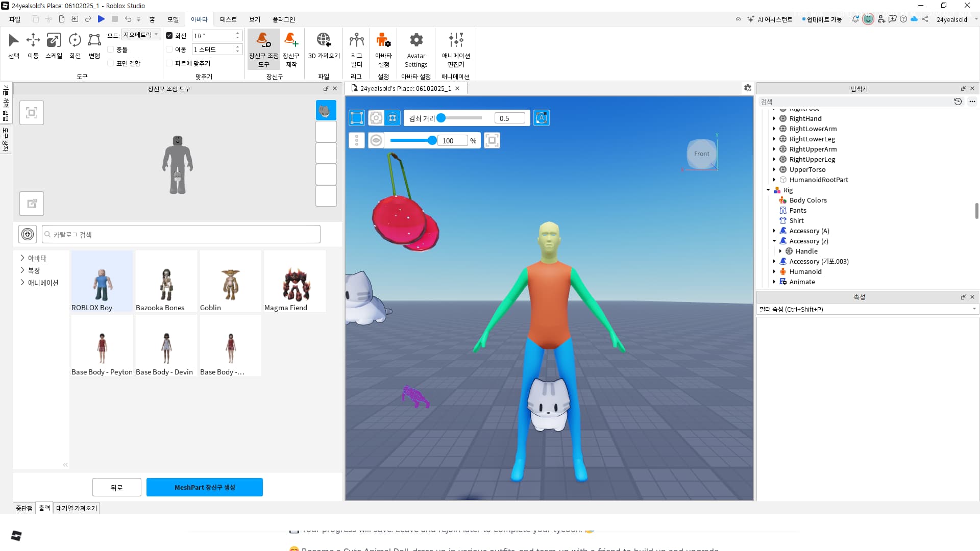Choose the 스케일 (Scale) tool

(54, 45)
